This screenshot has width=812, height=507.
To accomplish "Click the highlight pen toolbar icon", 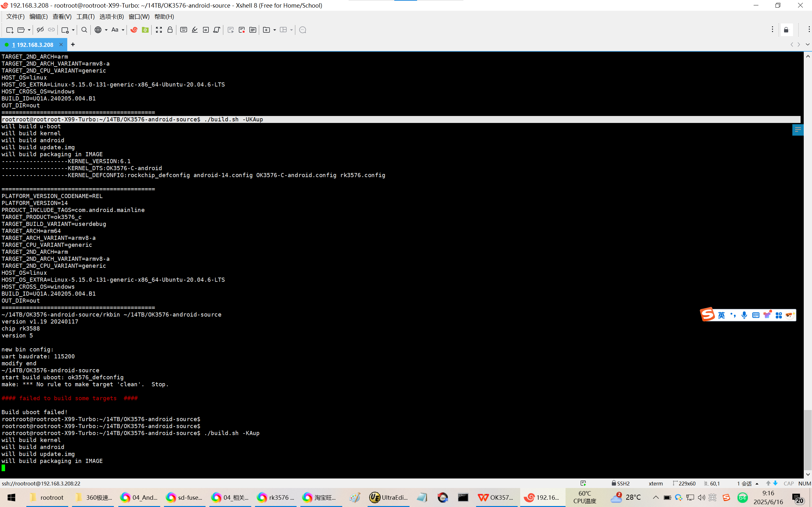I will point(195,30).
